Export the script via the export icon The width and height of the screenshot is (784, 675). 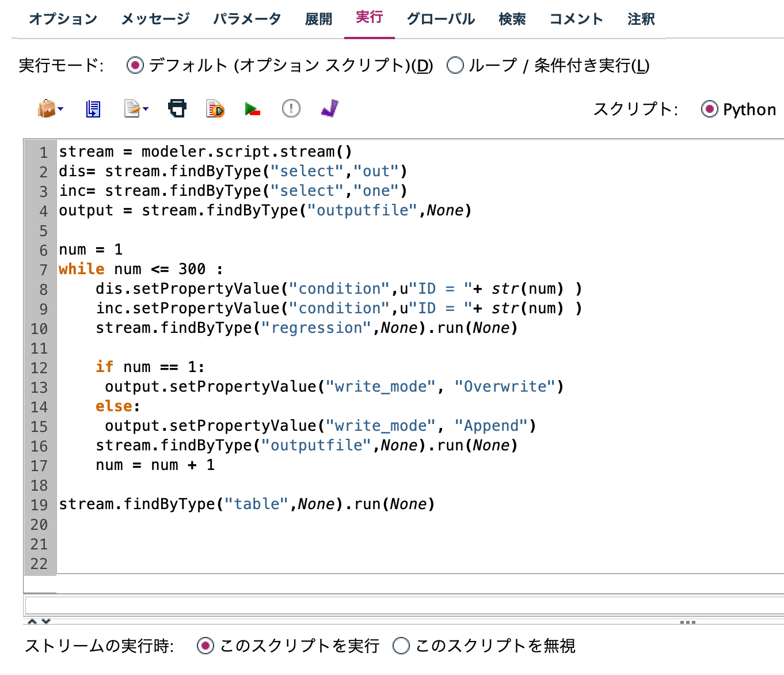(131, 108)
